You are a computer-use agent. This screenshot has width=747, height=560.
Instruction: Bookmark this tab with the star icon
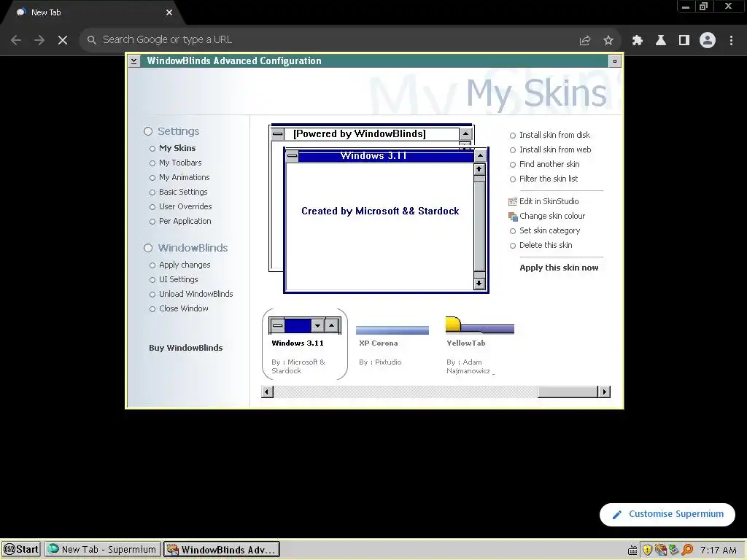point(608,41)
